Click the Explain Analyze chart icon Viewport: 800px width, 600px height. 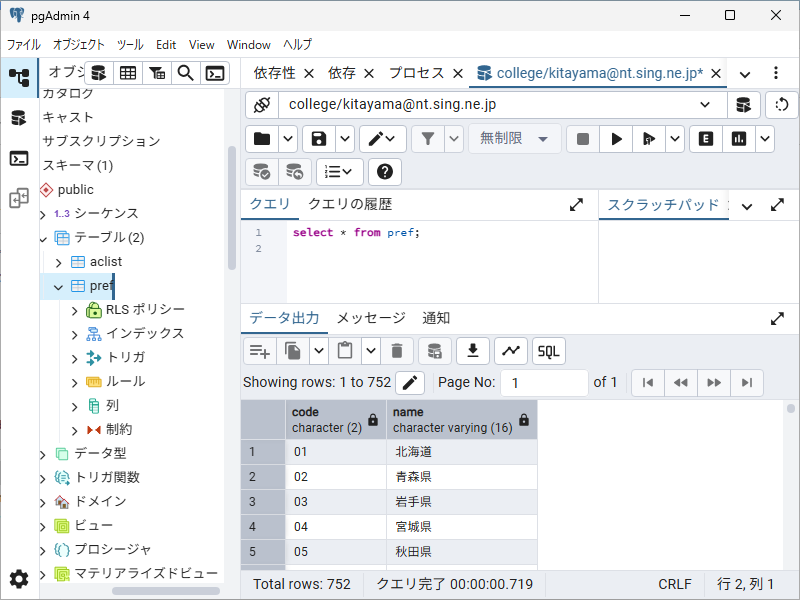click(739, 139)
